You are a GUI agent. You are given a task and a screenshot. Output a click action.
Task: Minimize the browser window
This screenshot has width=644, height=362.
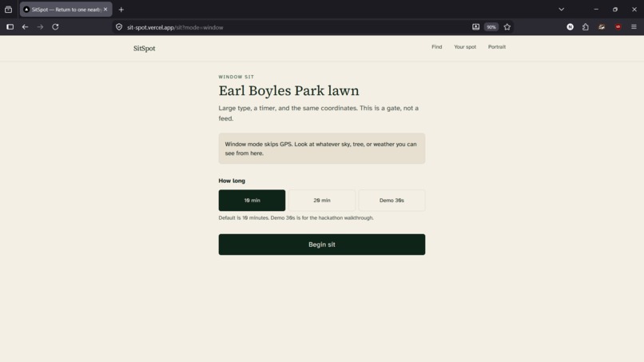click(596, 10)
